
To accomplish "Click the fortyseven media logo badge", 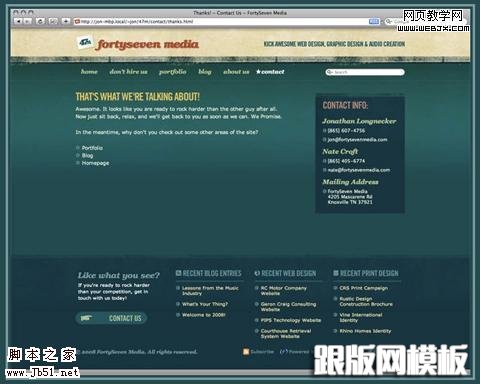I will pyautogui.click(x=85, y=43).
